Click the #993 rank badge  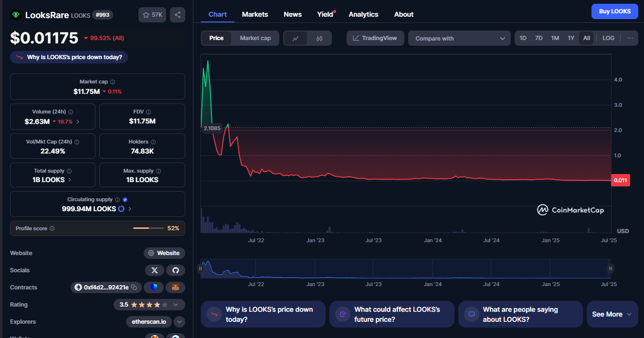point(103,15)
